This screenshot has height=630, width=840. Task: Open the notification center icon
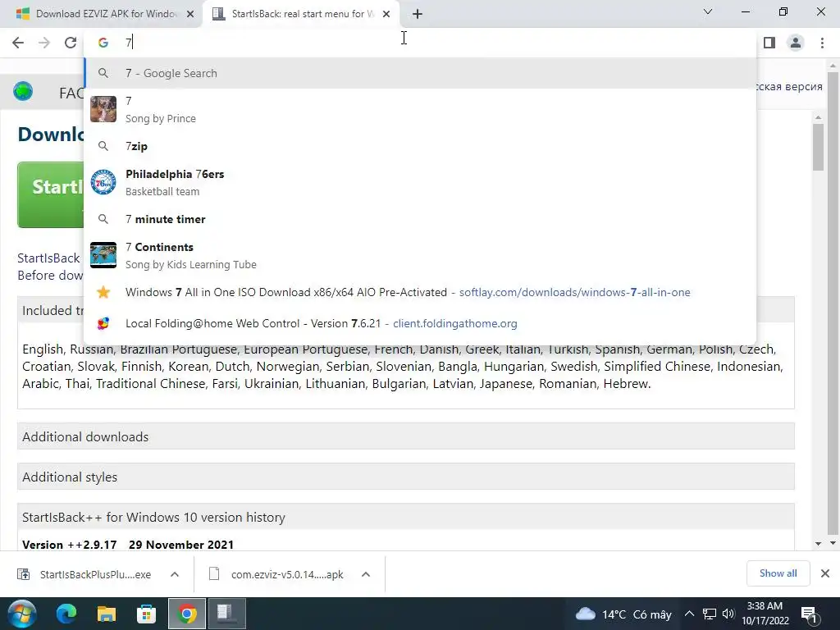coord(810,614)
